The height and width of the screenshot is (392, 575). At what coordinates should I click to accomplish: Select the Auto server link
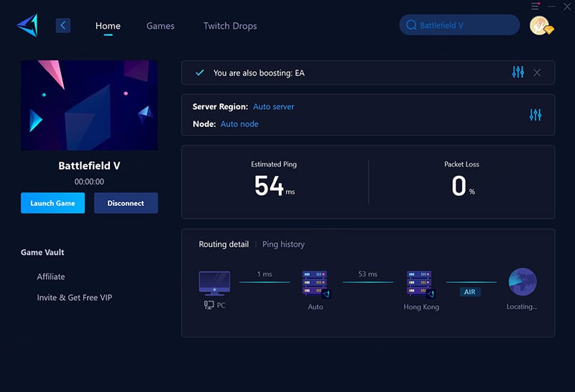click(x=274, y=106)
